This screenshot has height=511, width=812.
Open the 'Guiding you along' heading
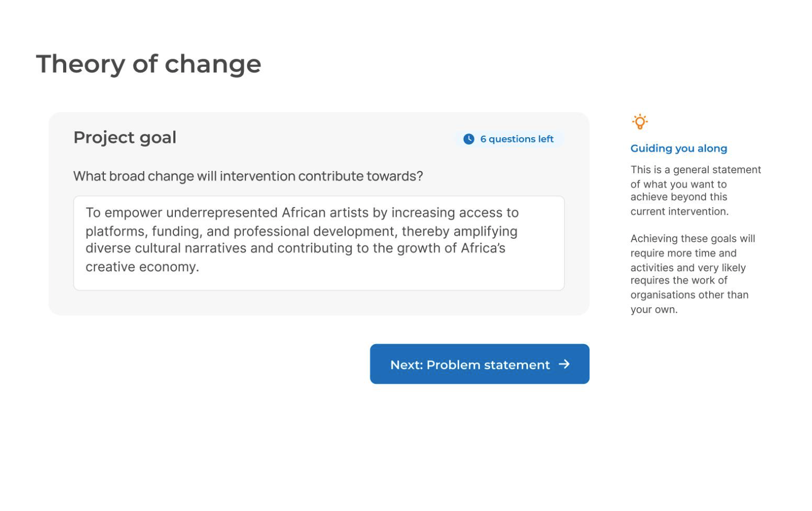(678, 149)
